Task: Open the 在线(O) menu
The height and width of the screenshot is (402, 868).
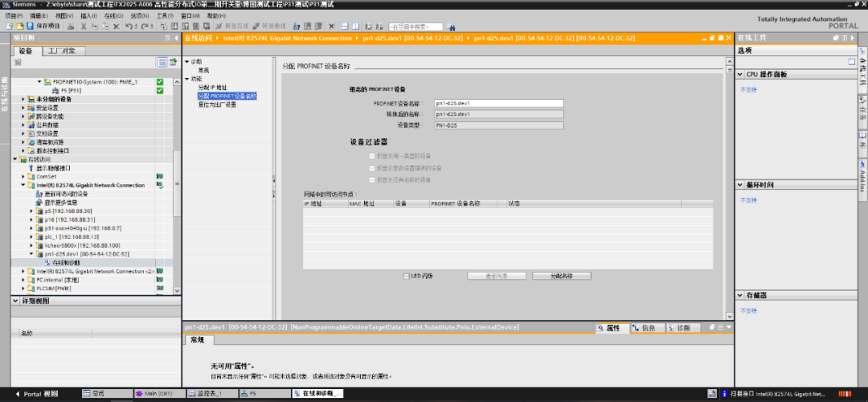Action: [x=113, y=16]
